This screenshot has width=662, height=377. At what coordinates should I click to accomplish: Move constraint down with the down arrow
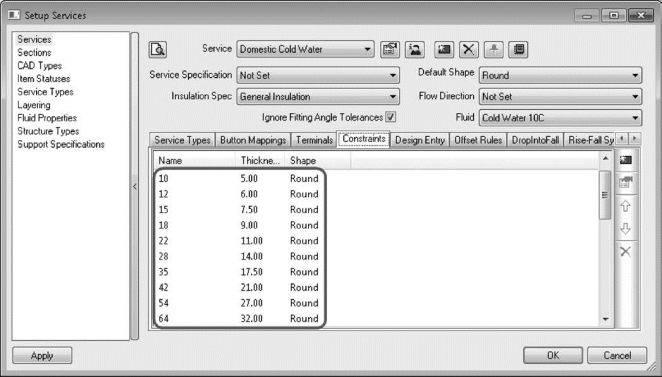pos(626,229)
